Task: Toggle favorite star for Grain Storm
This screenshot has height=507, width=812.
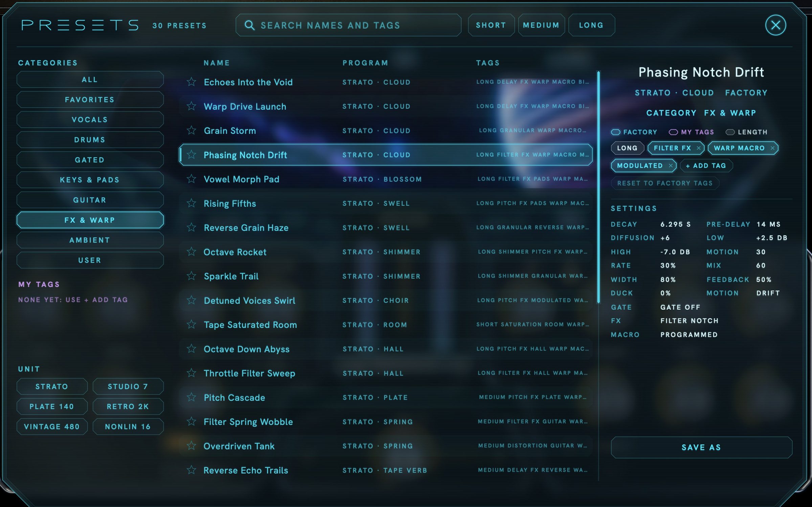Action: pos(191,130)
